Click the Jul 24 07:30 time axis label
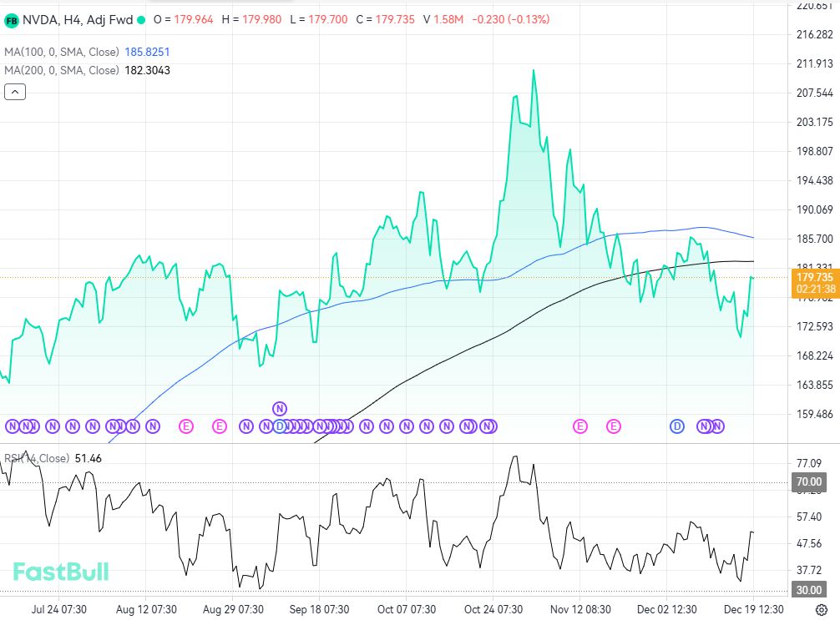Screen dimensions: 840x620 tap(58, 610)
